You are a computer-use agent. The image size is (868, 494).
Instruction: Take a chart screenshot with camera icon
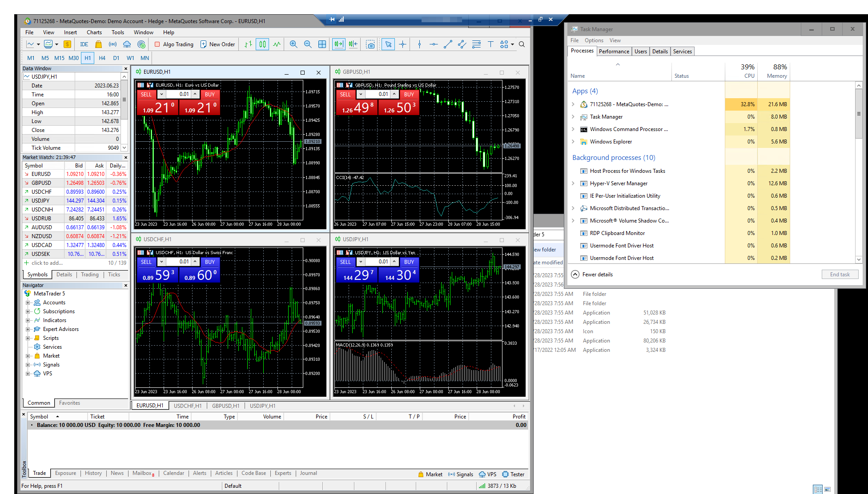click(370, 44)
